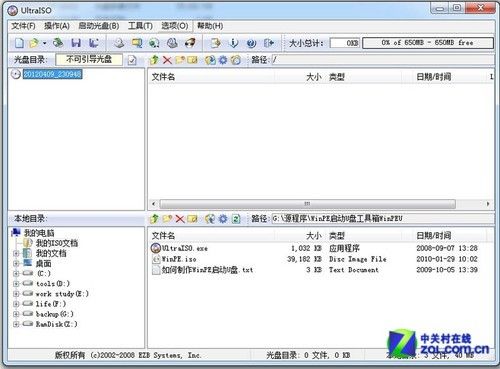This screenshot has width=500, height=369.
Task: Open the 启动光盘(B) menu
Action: pyautogui.click(x=99, y=26)
